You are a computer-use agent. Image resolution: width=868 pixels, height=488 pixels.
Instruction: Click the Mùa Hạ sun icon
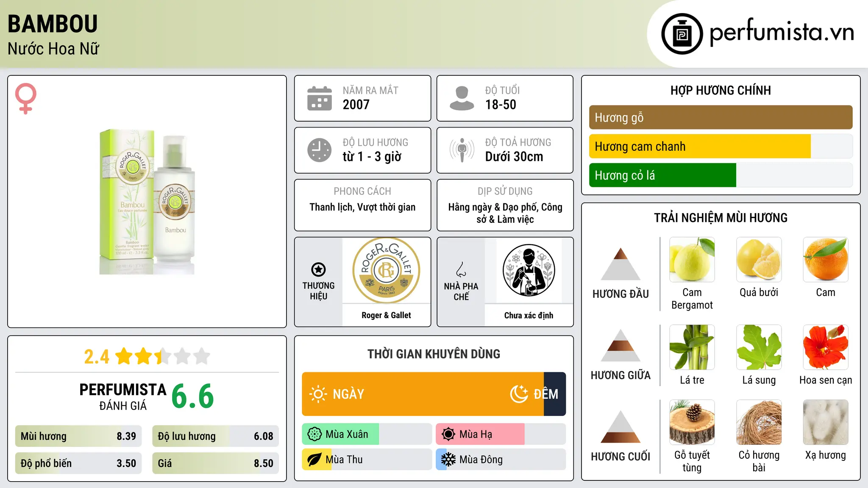click(x=448, y=434)
